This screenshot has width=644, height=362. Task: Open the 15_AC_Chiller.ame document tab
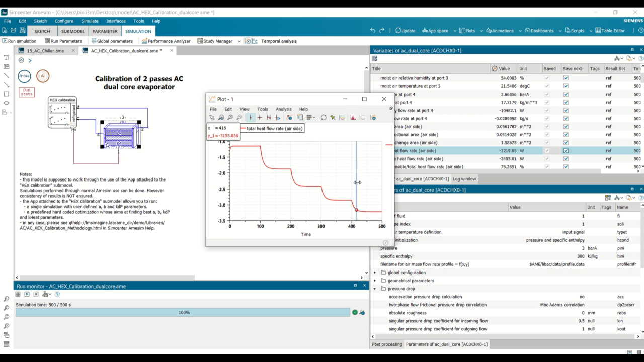coord(46,51)
